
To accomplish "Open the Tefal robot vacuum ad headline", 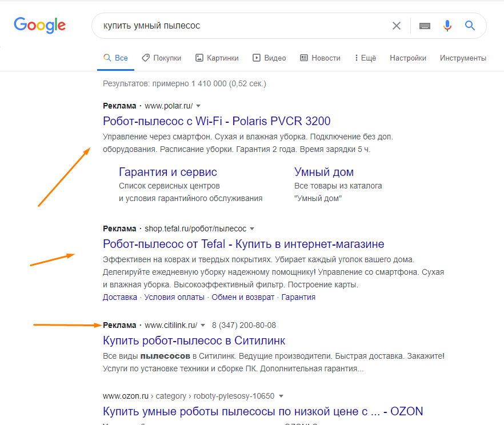I will click(x=243, y=244).
